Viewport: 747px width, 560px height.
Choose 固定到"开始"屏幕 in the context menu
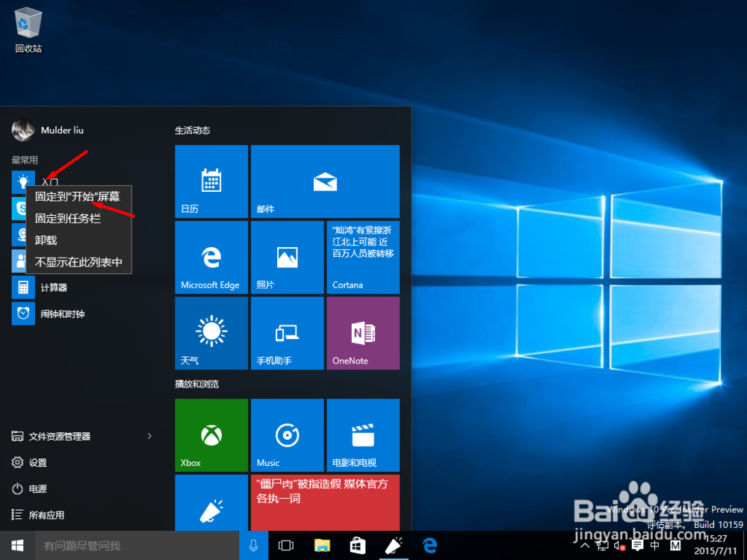[x=78, y=196]
